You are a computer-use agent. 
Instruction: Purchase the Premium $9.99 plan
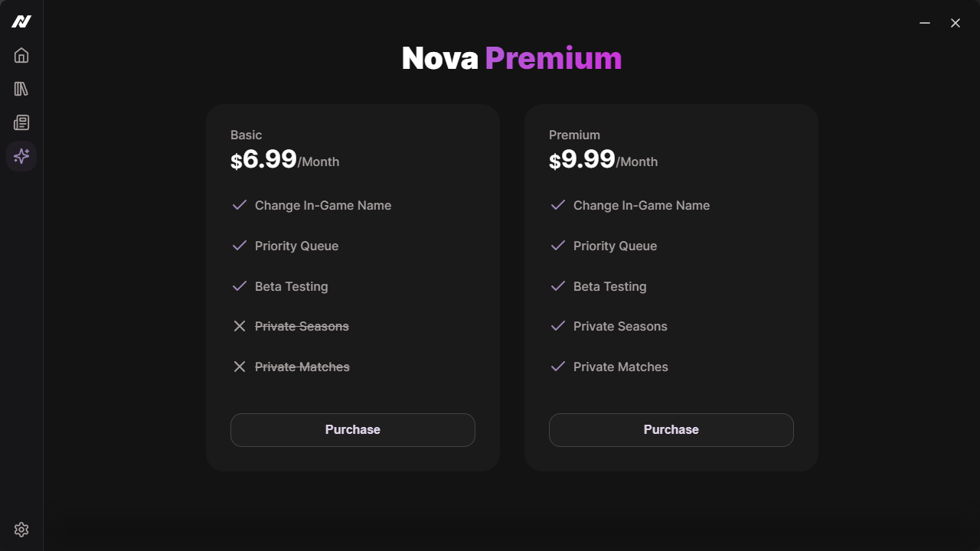671,429
